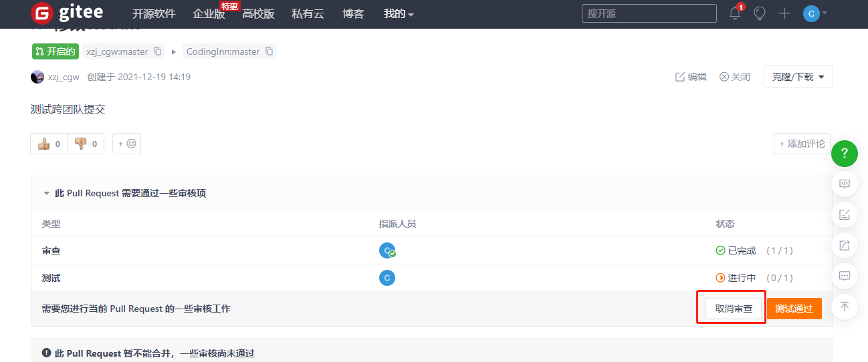The width and height of the screenshot is (868, 362).
Task: Click the 指派人员 column header
Action: [x=397, y=224]
